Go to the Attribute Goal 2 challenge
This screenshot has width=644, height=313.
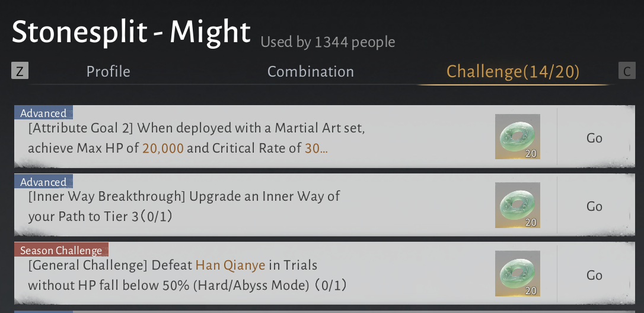594,138
